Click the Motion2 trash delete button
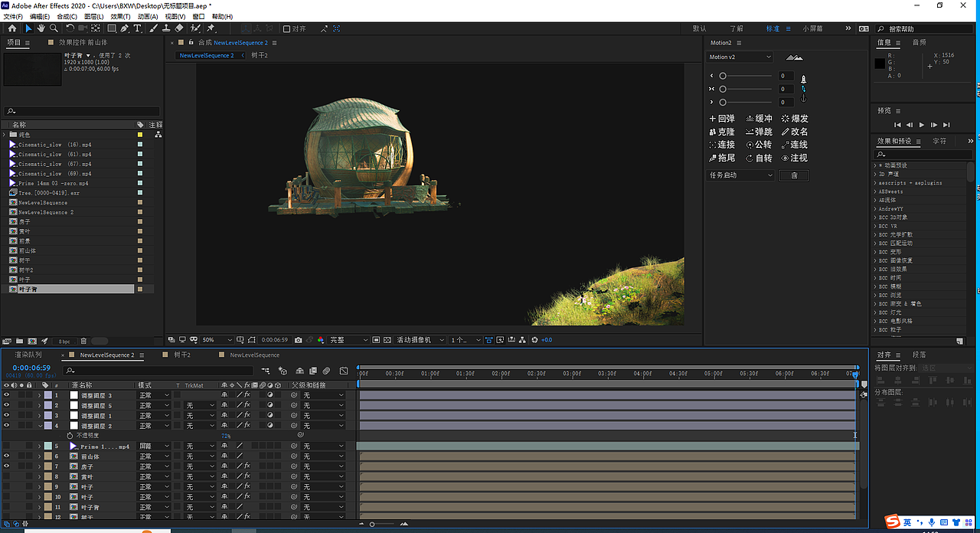Image resolution: width=980 pixels, height=533 pixels. (x=793, y=175)
